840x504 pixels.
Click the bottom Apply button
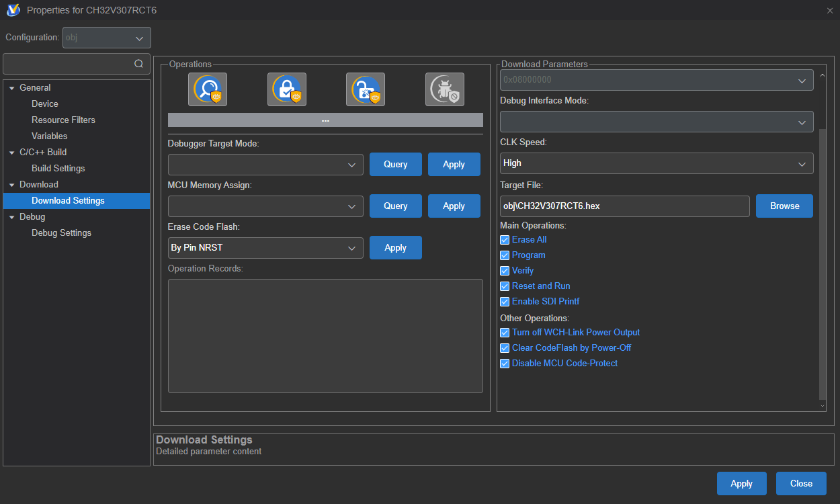[x=742, y=484]
